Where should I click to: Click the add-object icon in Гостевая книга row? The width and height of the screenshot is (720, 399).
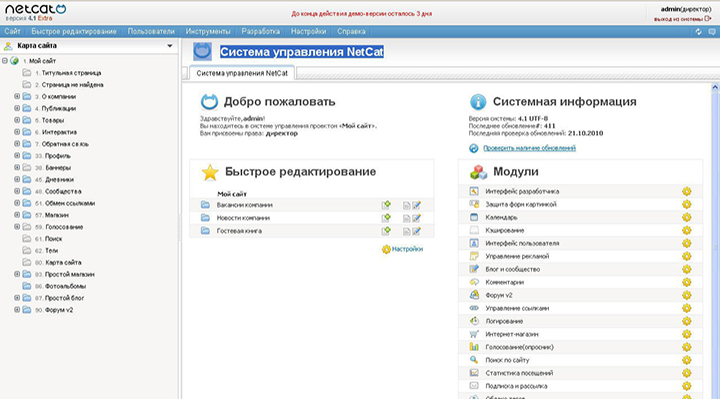pyautogui.click(x=386, y=230)
